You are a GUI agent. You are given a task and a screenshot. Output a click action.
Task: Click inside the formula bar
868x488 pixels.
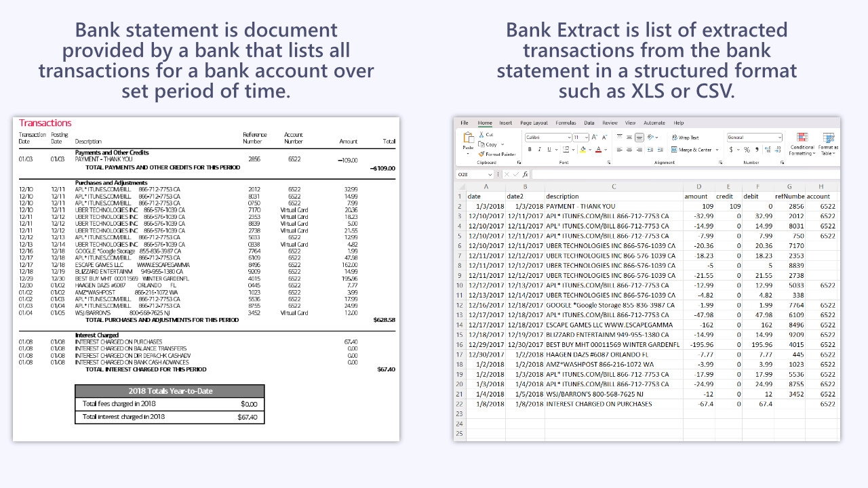pos(685,174)
